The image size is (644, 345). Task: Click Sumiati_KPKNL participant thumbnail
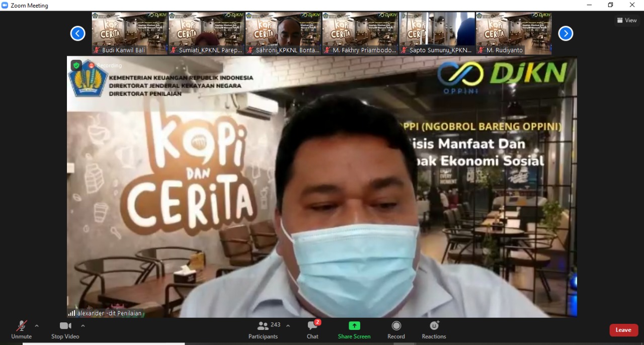coord(207,33)
